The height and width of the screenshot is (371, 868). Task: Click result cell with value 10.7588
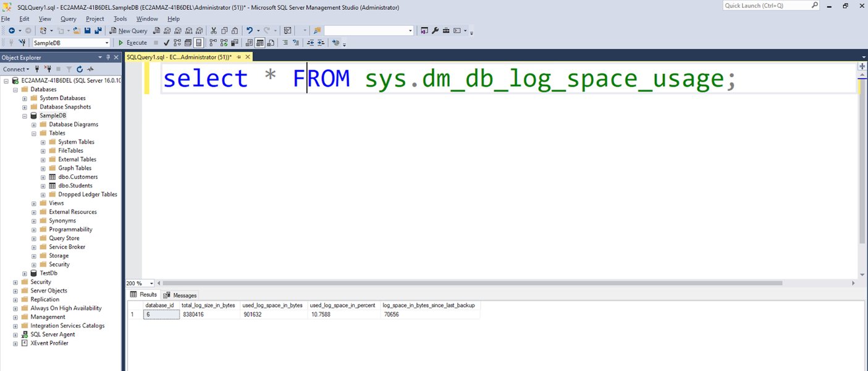[x=344, y=314]
